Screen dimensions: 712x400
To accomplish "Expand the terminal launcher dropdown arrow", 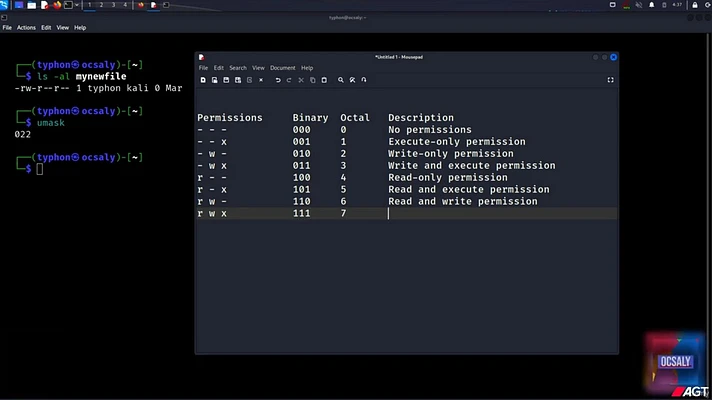I will coord(76,5).
